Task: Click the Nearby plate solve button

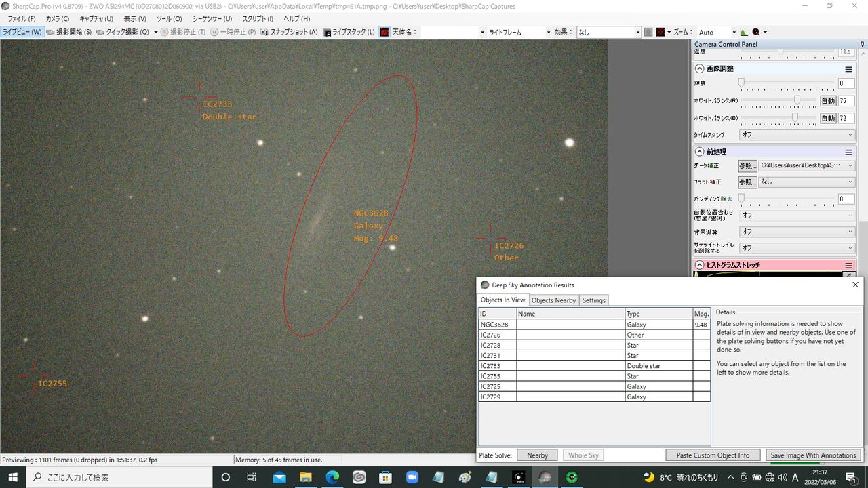Action: click(537, 455)
